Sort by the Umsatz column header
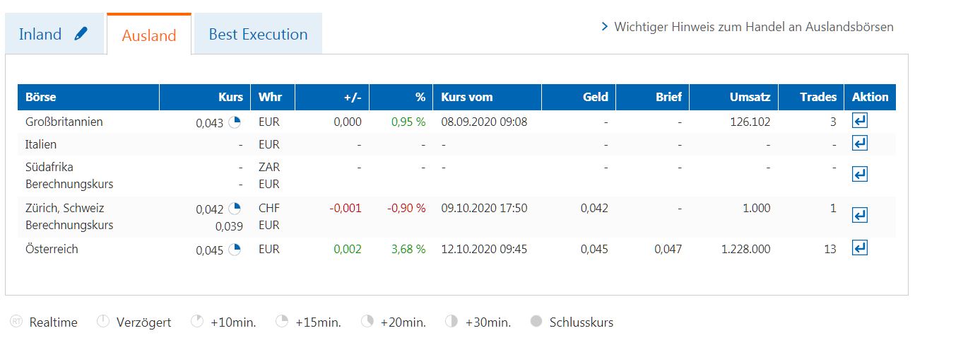The height and width of the screenshot is (338, 980). pyautogui.click(x=750, y=97)
